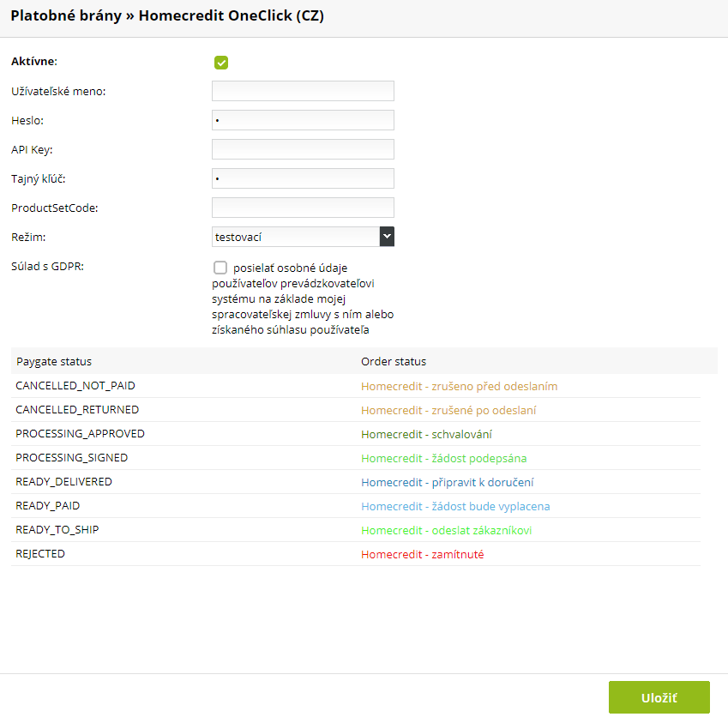Enable the Súlad s GDPR checkbox
This screenshot has width=728, height=717.
pos(220,268)
